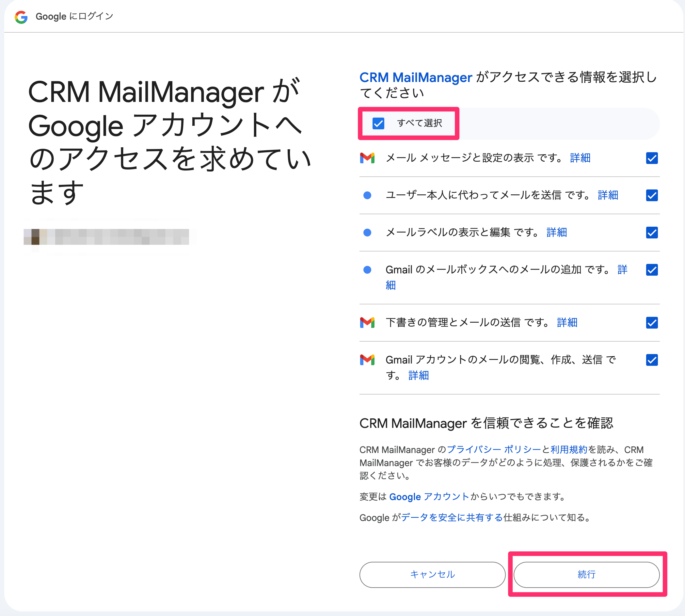
Task: Click the CRM MailManager を信頼できることを確認 heading
Action: [x=486, y=423]
